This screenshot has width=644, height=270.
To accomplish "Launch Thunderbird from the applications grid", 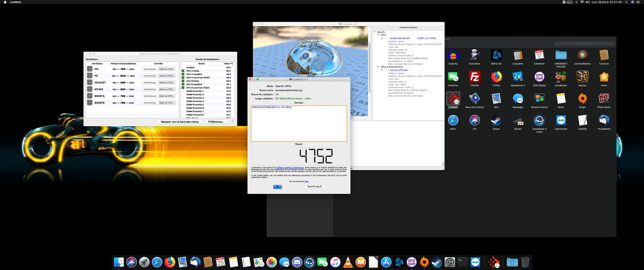I will (x=604, y=120).
